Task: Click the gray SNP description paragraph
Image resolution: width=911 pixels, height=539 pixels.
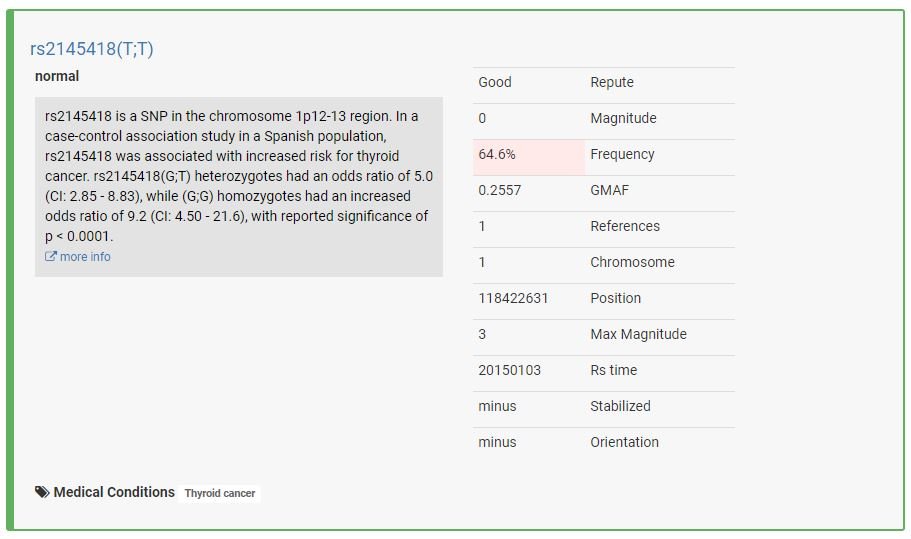Action: (x=238, y=176)
